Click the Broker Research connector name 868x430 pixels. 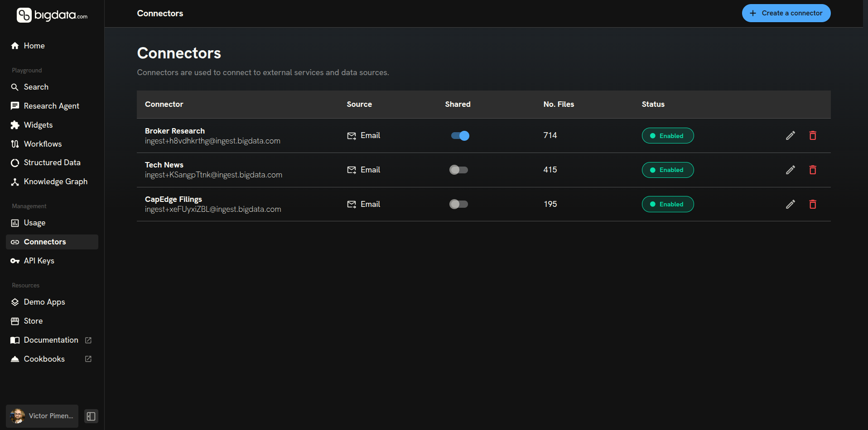pos(175,131)
